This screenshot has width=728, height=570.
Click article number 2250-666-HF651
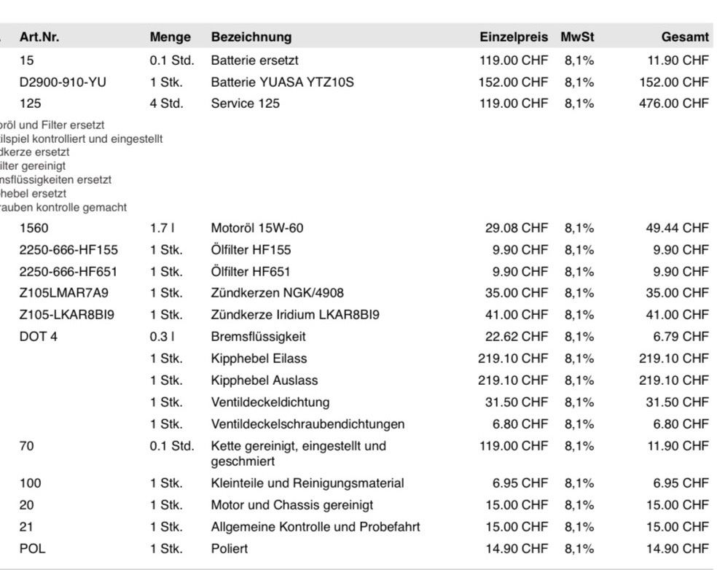pyautogui.click(x=69, y=271)
